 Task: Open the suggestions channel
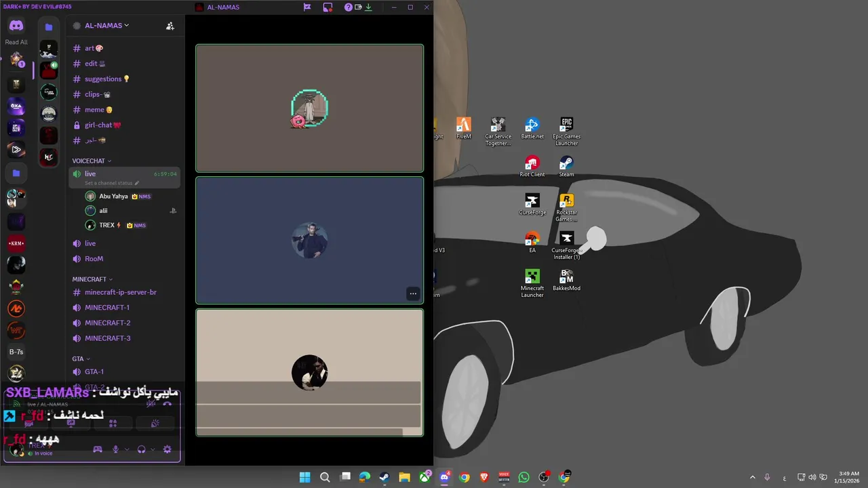125,79
